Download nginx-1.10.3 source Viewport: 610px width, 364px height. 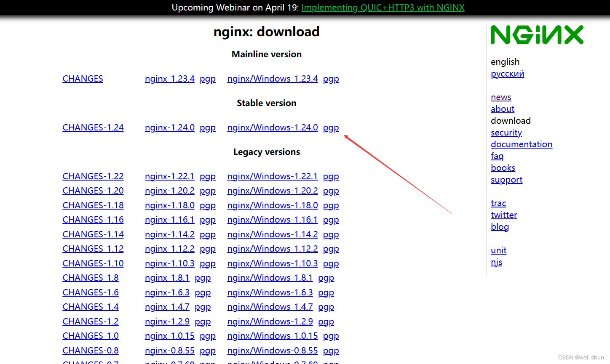(170, 263)
